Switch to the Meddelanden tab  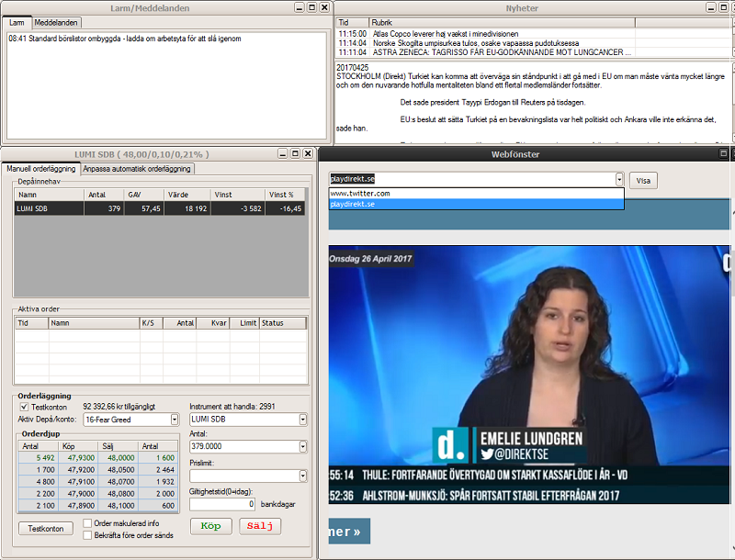pyautogui.click(x=56, y=22)
